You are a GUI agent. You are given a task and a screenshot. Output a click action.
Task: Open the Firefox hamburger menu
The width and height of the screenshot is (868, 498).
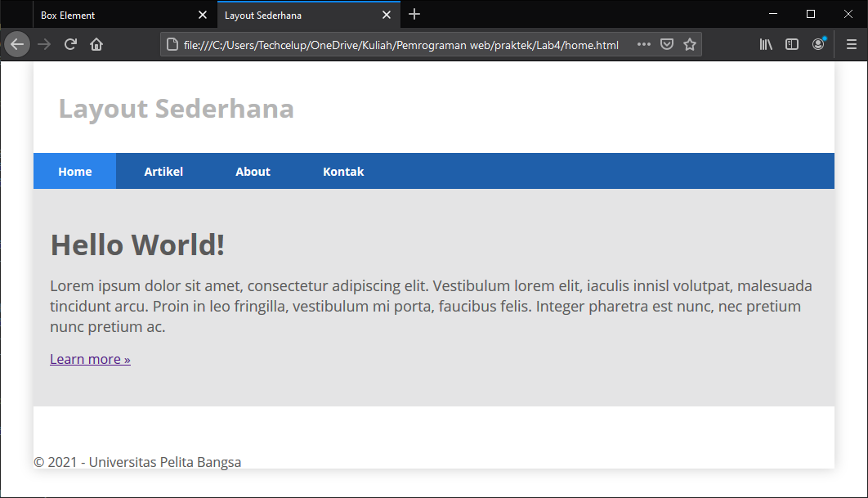click(851, 44)
